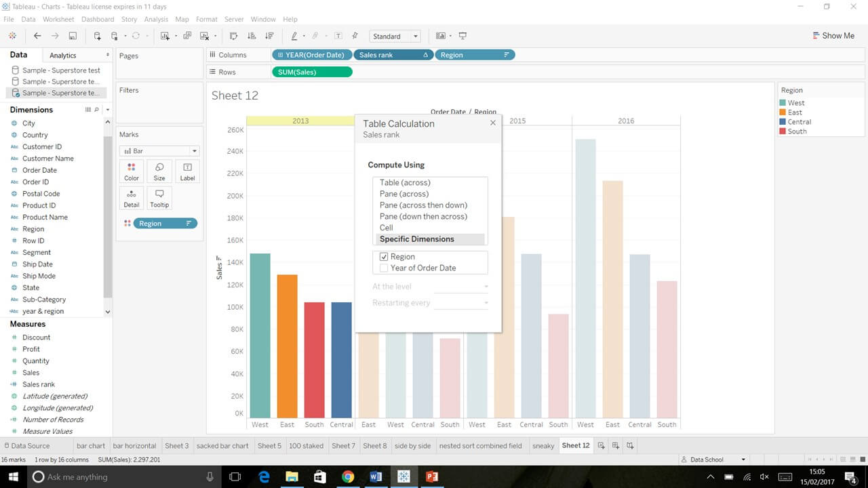
Task: Click the Sort ascending toolbar icon
Action: pyautogui.click(x=252, y=36)
